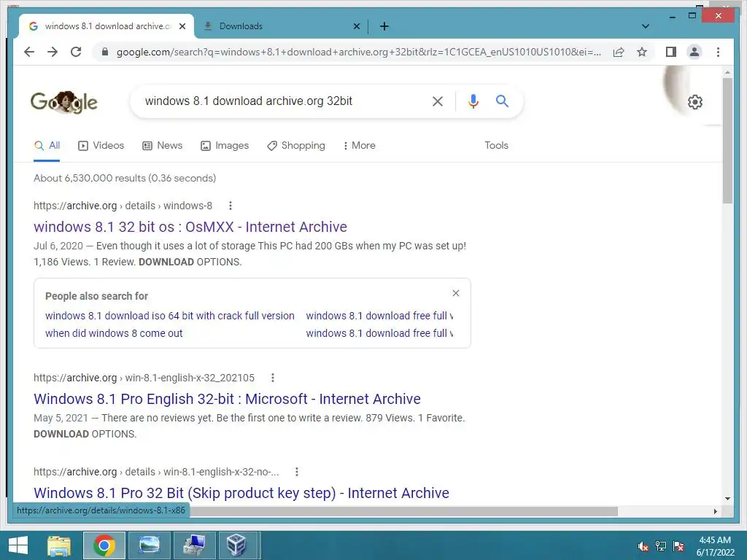Screen dimensions: 747x560
Task: Open the computer tools taskbar icon
Action: pos(194,545)
